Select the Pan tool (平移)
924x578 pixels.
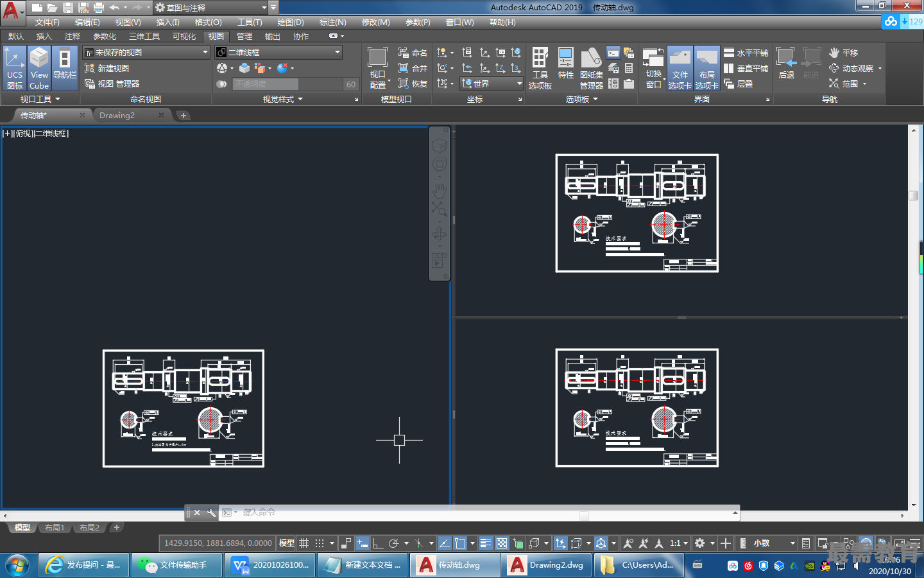point(843,53)
